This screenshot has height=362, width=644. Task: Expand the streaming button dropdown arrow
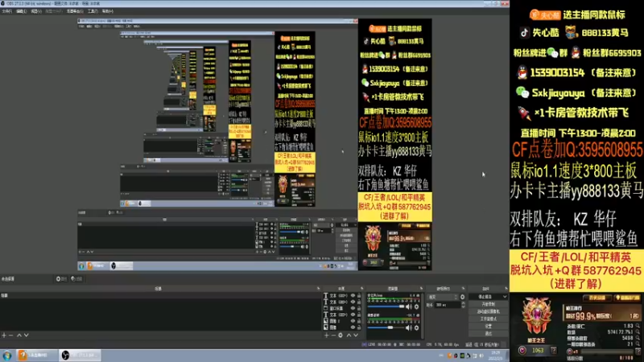505,297
